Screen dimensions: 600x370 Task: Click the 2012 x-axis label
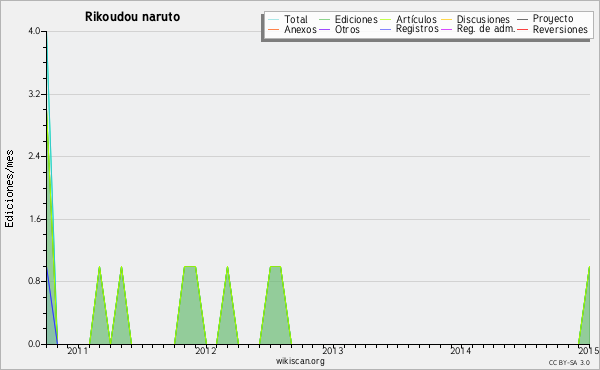pyautogui.click(x=206, y=351)
